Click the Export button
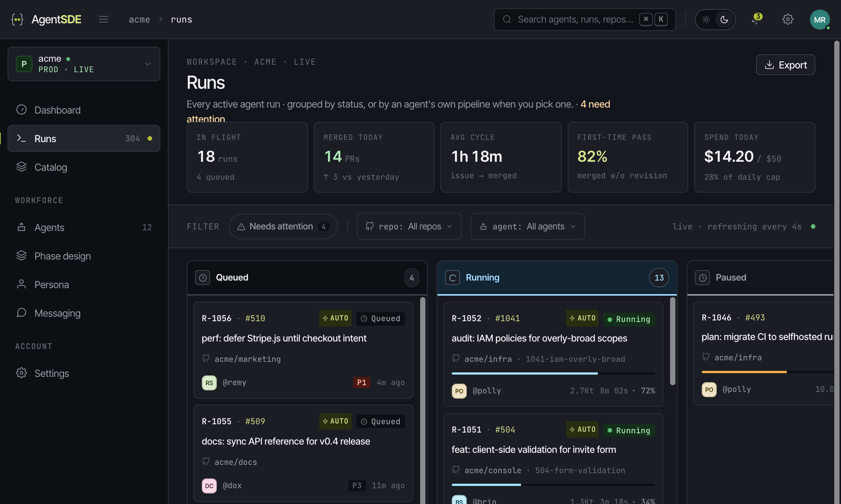 coord(785,65)
